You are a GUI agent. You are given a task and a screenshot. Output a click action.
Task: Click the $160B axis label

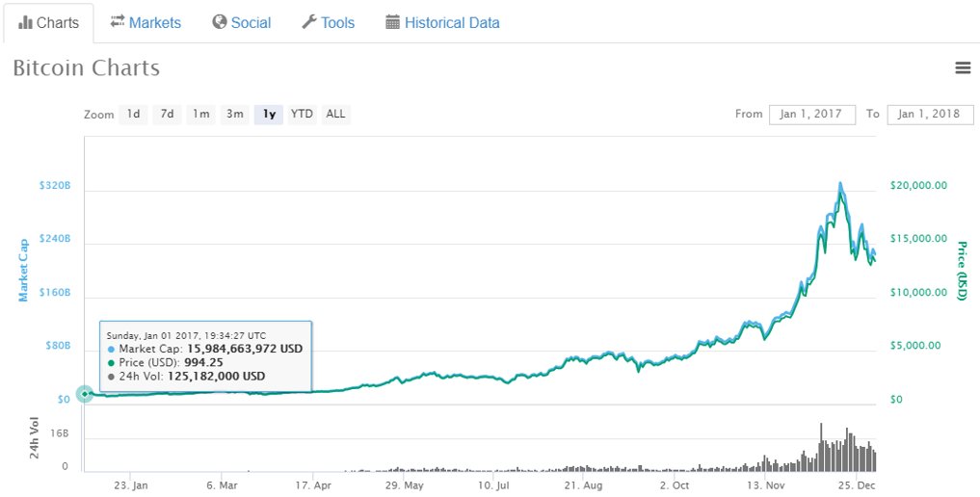pyautogui.click(x=57, y=293)
